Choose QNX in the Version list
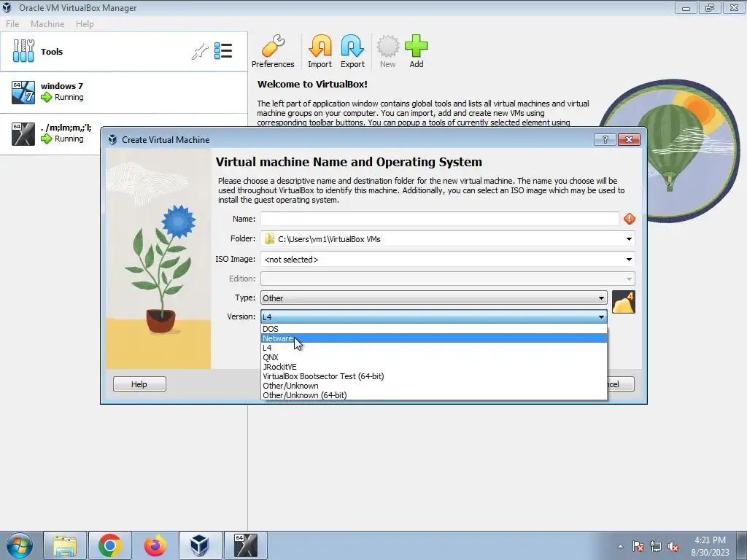This screenshot has height=560, width=747. coord(434,357)
